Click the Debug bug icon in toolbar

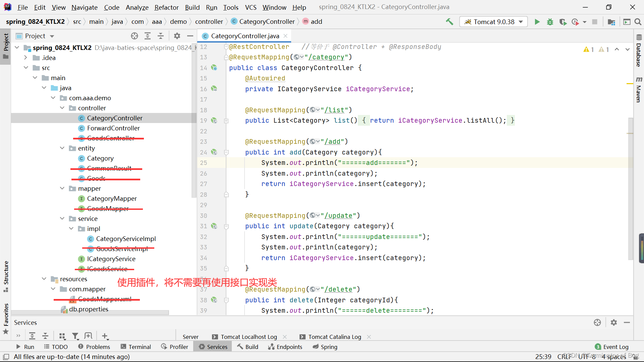[550, 22]
